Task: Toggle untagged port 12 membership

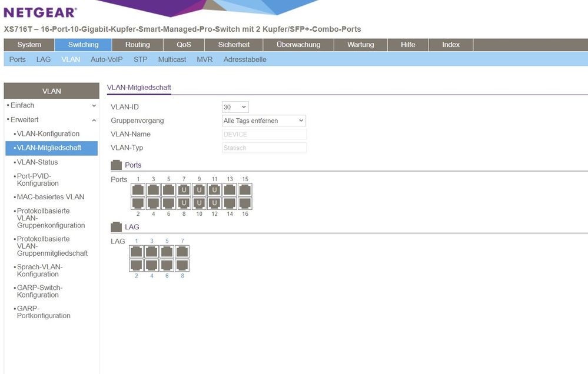Action: [214, 203]
